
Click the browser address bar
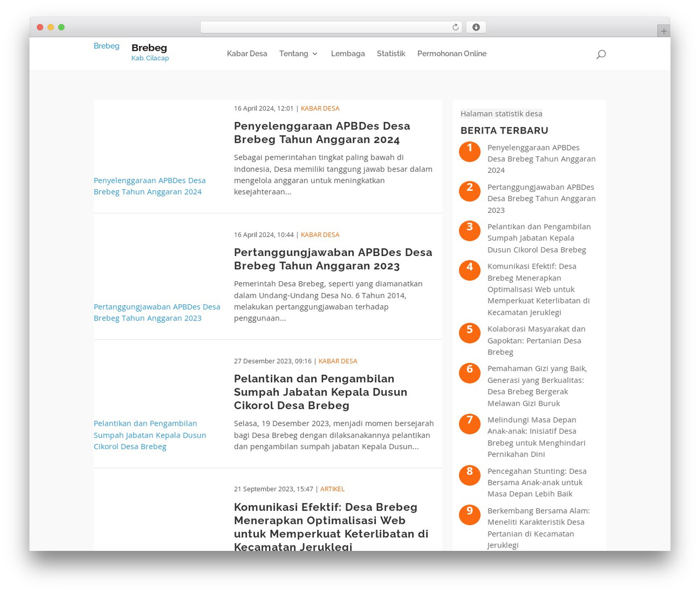[331, 27]
